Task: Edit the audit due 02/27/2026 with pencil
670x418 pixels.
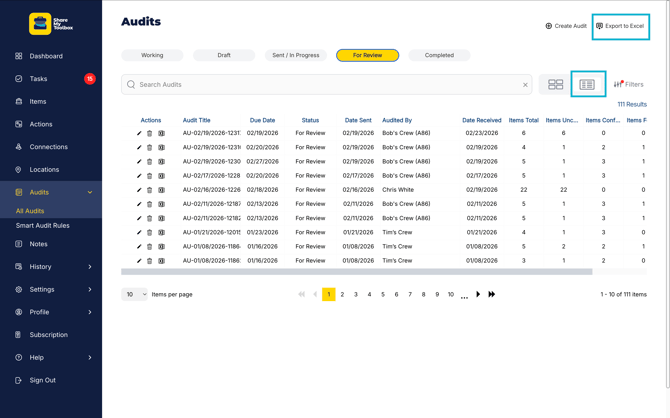Action: (x=139, y=162)
